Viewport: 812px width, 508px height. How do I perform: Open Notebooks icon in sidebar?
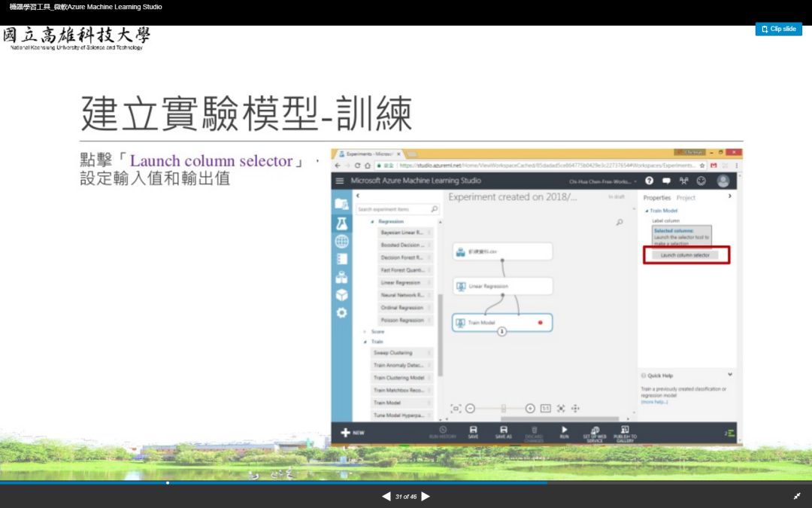(x=341, y=259)
